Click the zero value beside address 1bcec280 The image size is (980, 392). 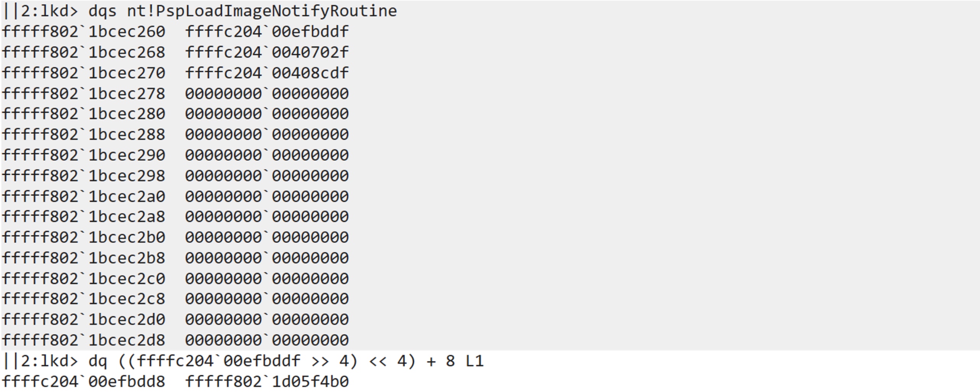[267, 114]
